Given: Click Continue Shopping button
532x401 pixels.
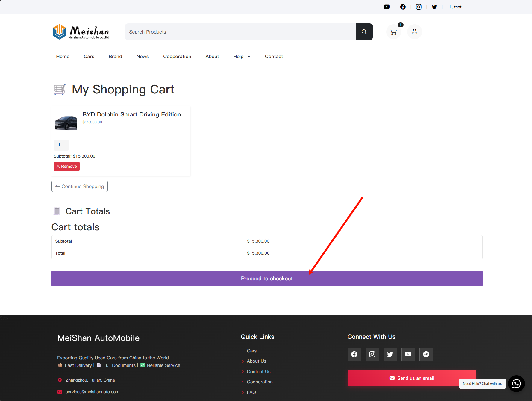Looking at the screenshot, I should 80,186.
